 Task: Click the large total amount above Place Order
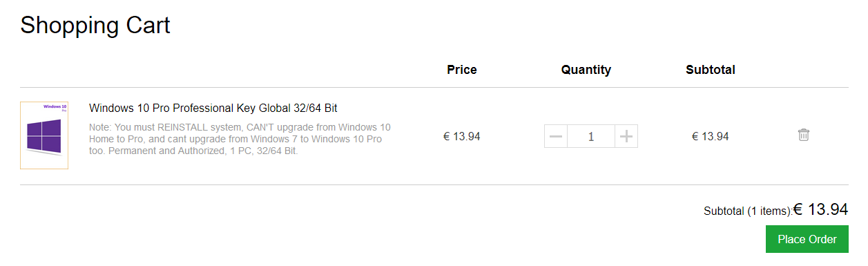[x=820, y=209]
